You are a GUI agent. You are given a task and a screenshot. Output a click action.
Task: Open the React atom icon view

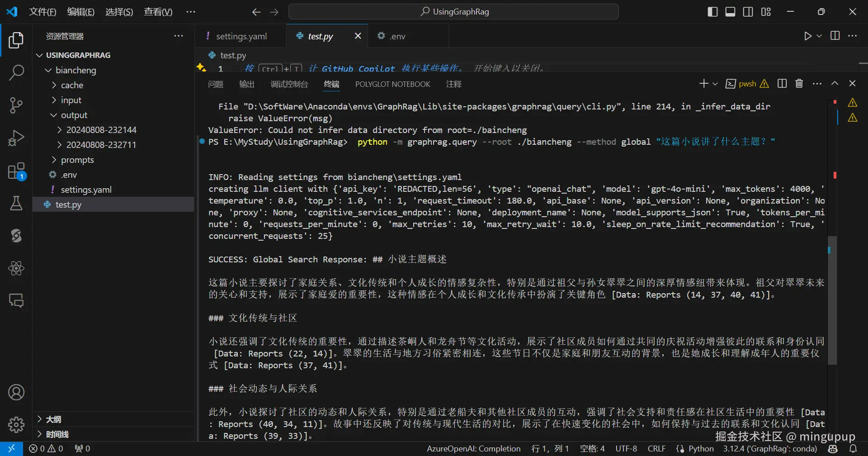[16, 268]
